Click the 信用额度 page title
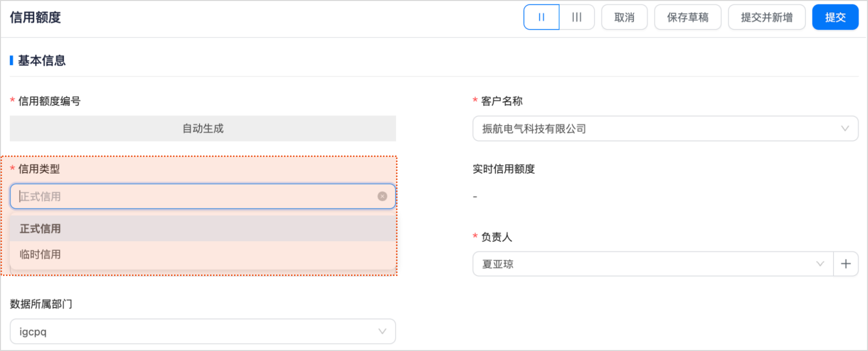868x351 pixels. (35, 17)
